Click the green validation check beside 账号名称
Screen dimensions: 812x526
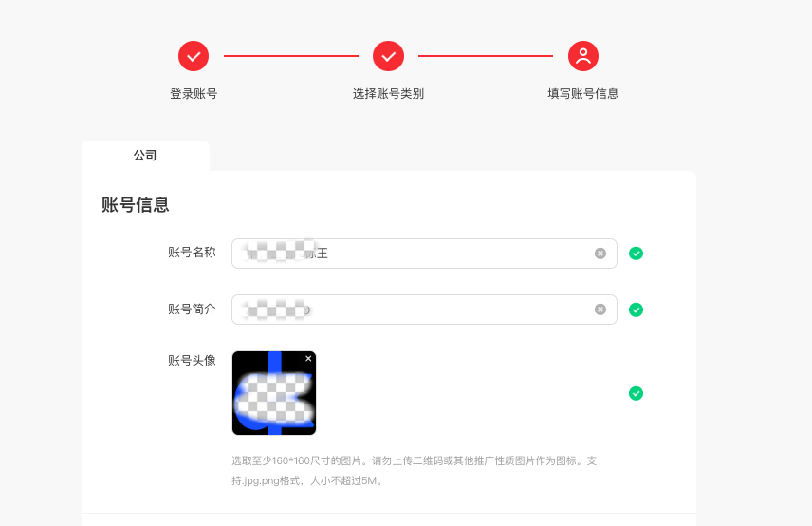pos(636,254)
